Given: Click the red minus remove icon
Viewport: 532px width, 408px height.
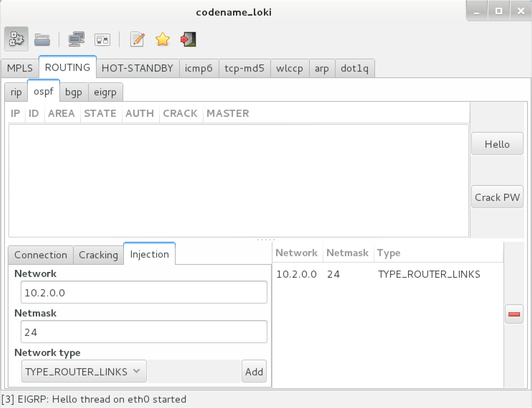Looking at the screenshot, I should (514, 314).
